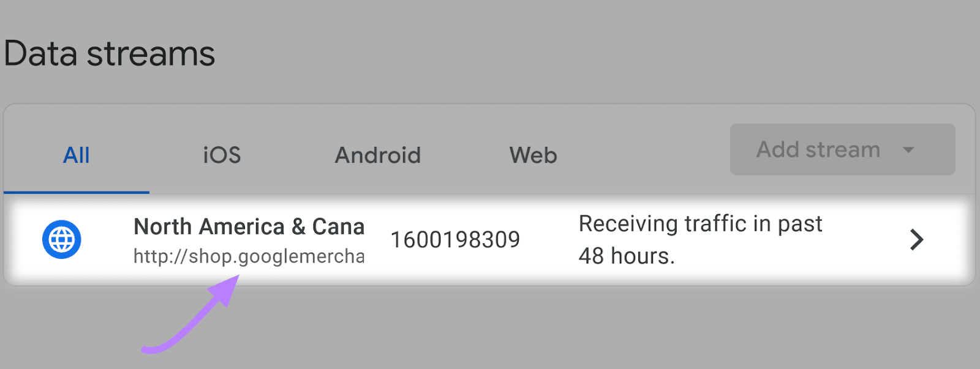Open the Android tab
This screenshot has height=369, width=980.
[x=377, y=155]
